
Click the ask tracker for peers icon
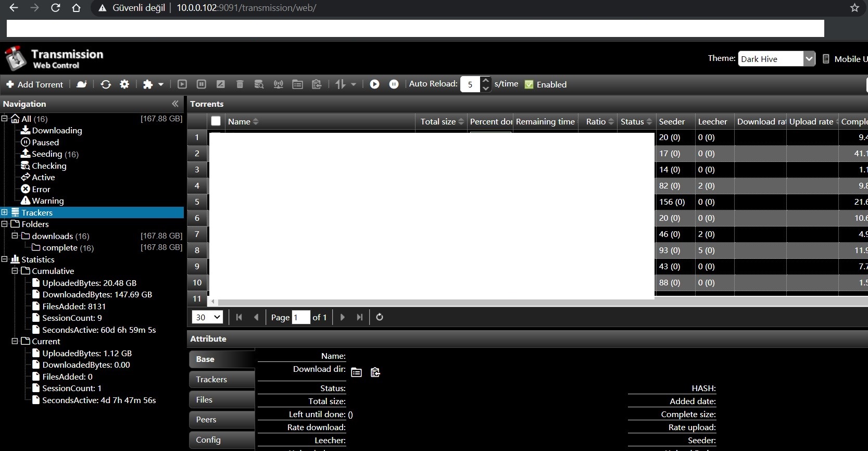coord(279,84)
